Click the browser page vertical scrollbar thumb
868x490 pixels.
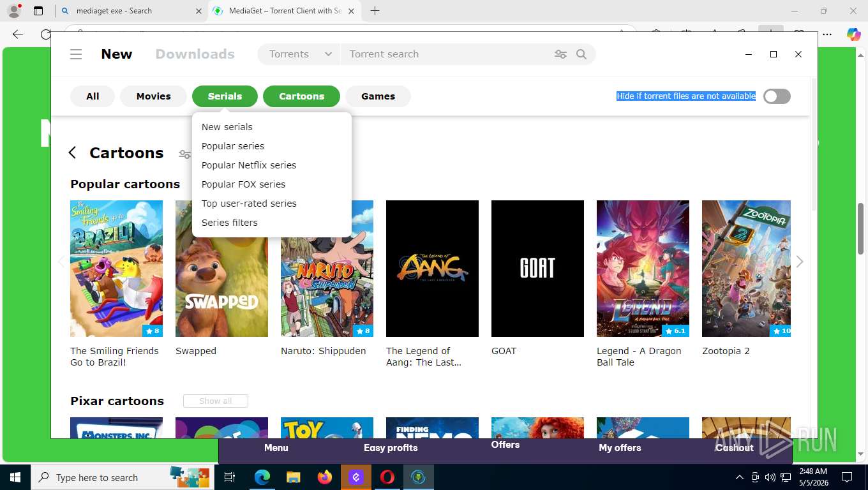(x=861, y=228)
